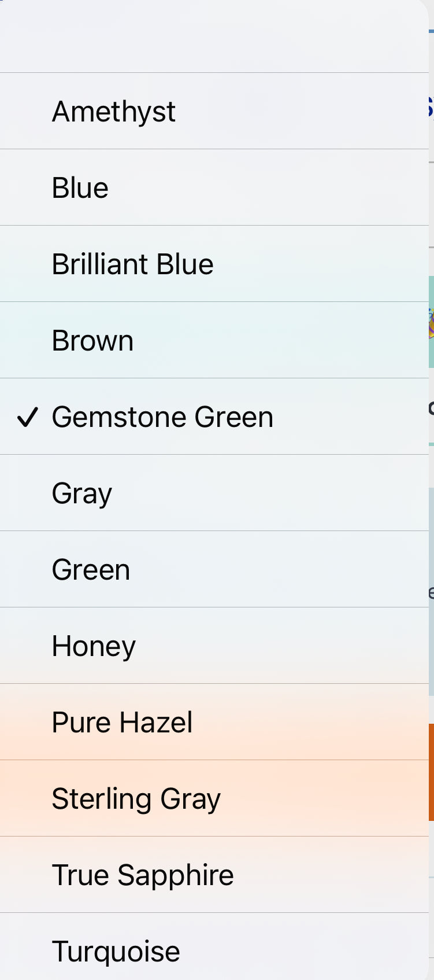Click the blank header row above Amethyst
The height and width of the screenshot is (980, 434).
pyautogui.click(x=214, y=36)
